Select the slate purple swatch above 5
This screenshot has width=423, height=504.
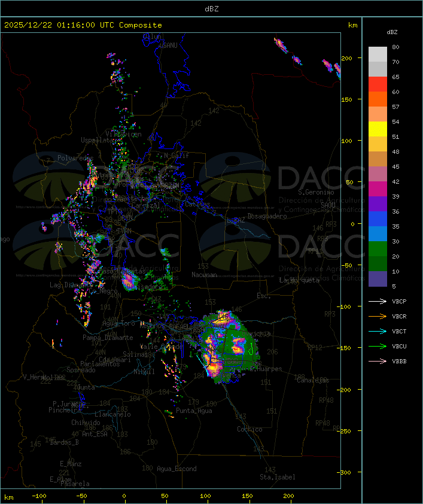click(x=378, y=279)
